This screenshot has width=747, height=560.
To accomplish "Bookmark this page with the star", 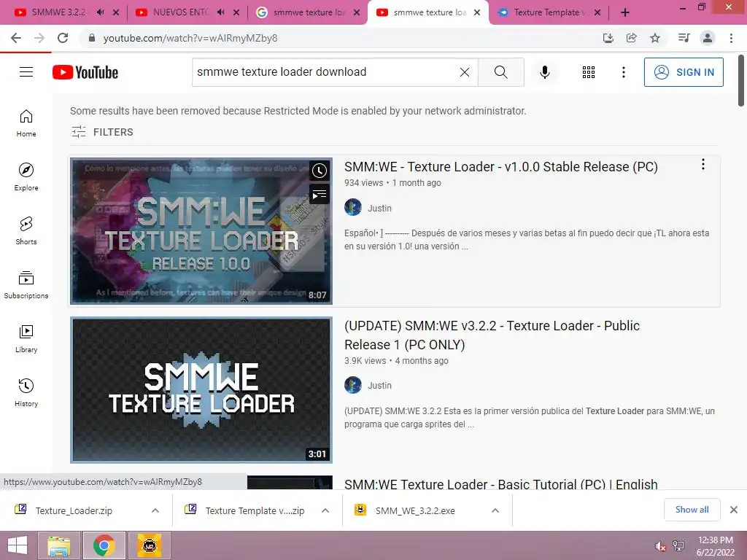I will click(x=655, y=38).
